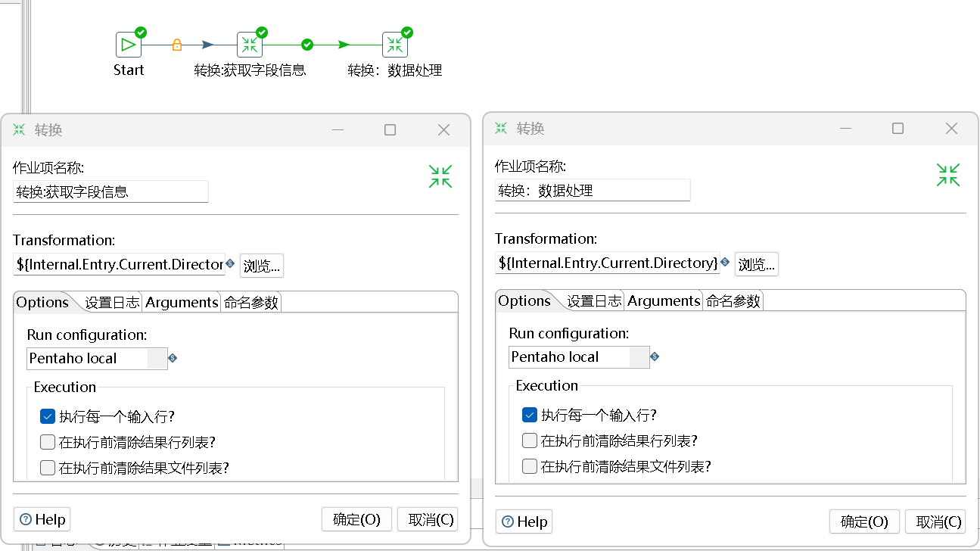Switch to 命名参数 tab in right dialog
Viewport: 980px width, 551px height.
pyautogui.click(x=733, y=300)
